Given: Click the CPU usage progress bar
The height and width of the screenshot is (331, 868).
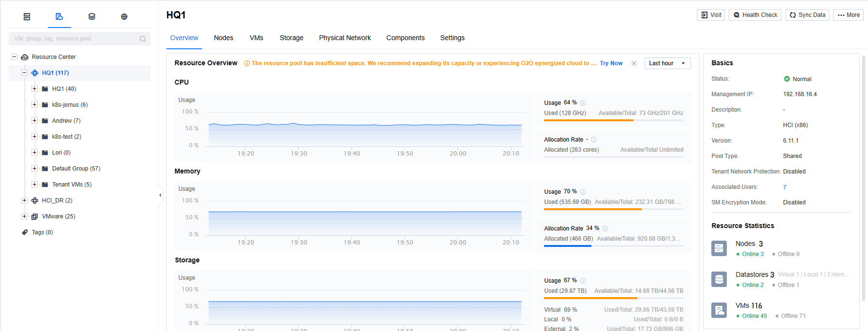Looking at the screenshot, I should point(614,120).
